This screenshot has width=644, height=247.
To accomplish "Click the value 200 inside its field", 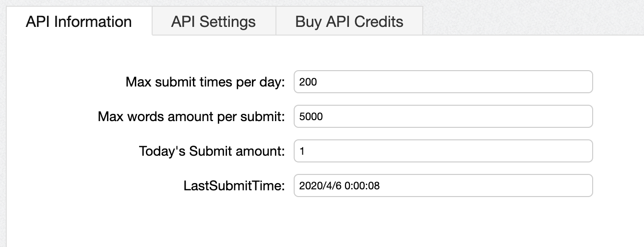I will 308,82.
